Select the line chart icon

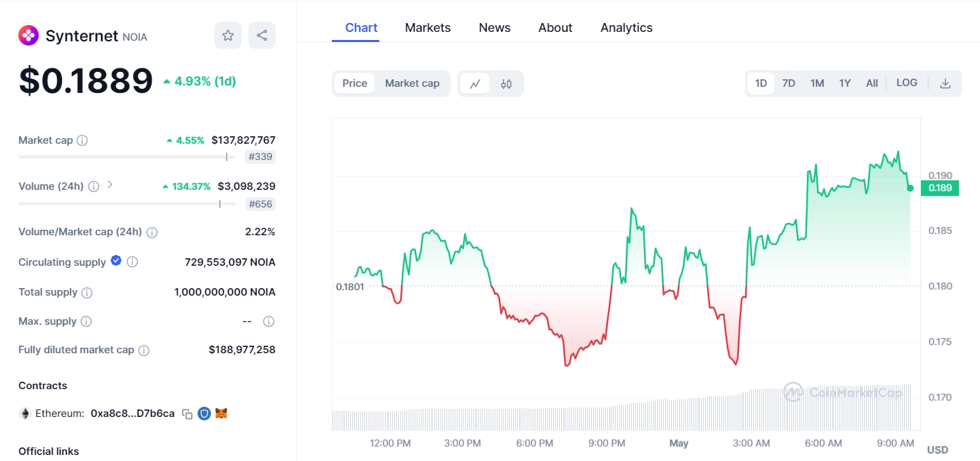click(475, 83)
